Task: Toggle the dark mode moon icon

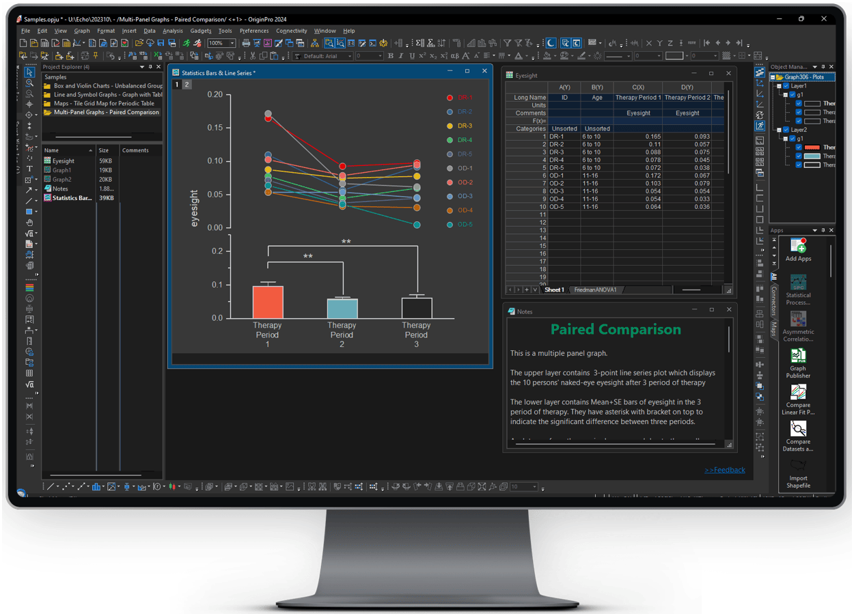Action: pyautogui.click(x=551, y=43)
